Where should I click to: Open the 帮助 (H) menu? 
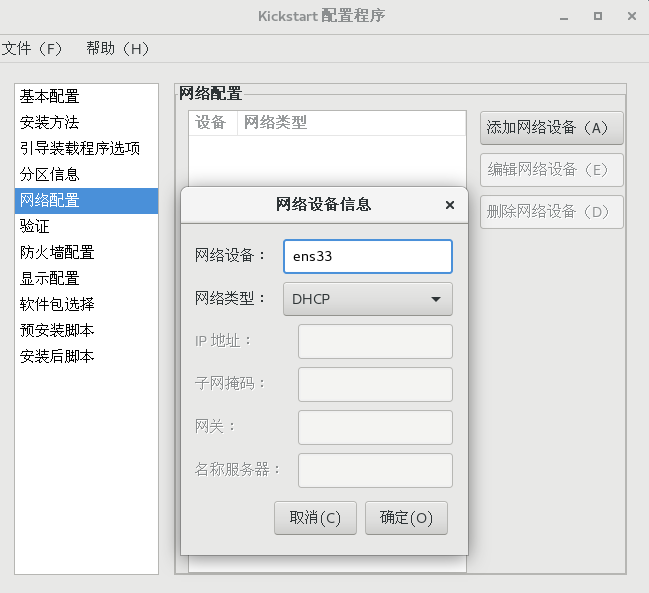coord(118,48)
